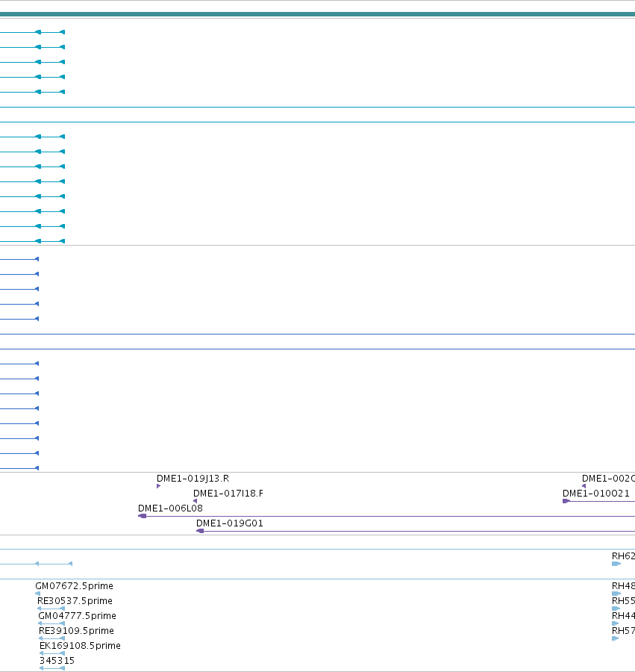Viewport: 635px width, 672px height.
Task: Click the partially visible DME1-002C label
Action: pyautogui.click(x=608, y=479)
